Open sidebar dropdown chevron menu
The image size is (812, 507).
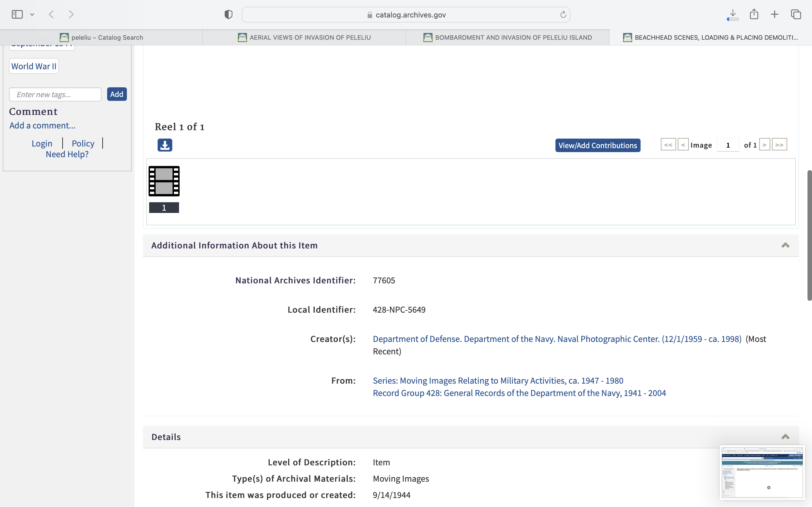(32, 14)
